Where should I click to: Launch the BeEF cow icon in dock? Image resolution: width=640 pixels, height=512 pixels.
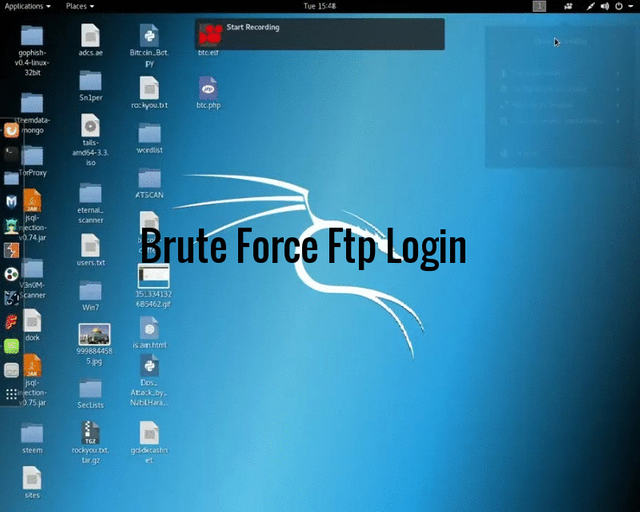[x=11, y=298]
